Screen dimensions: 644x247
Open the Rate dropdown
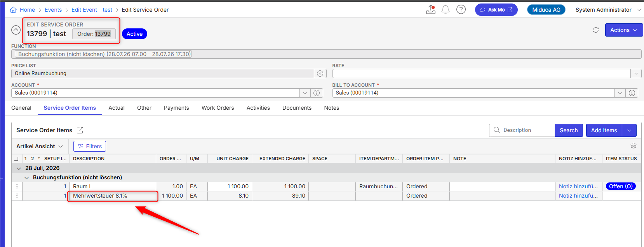point(635,74)
